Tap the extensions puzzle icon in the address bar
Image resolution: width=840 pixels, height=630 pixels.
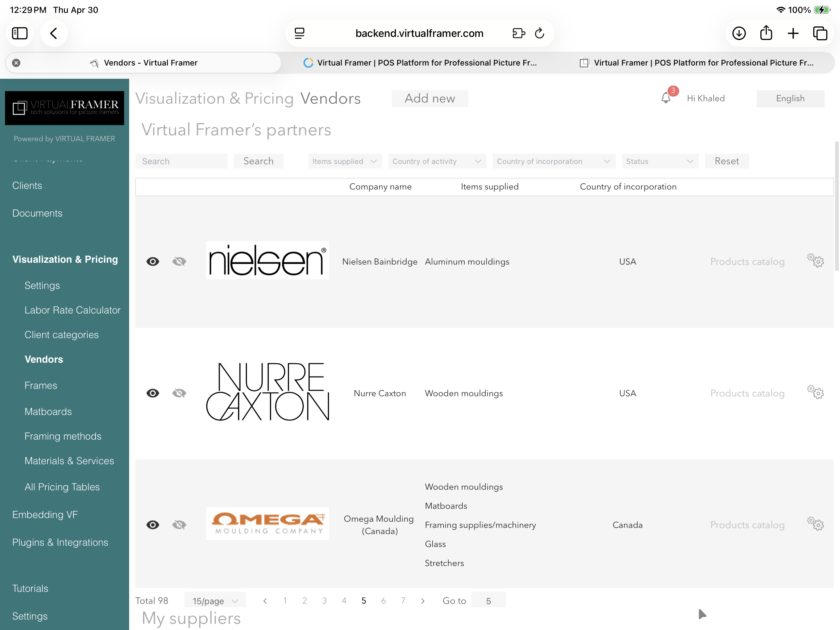(x=519, y=34)
